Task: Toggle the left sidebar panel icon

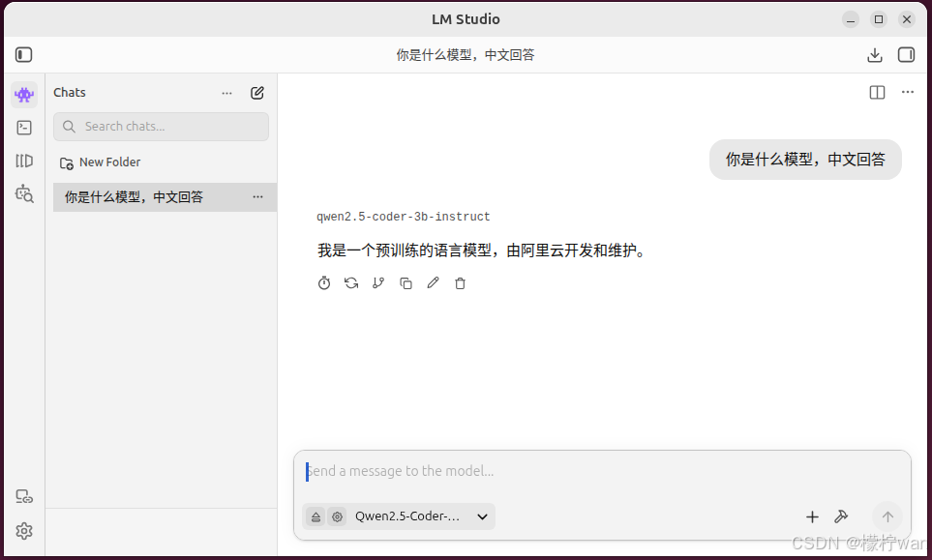Action: click(x=24, y=54)
